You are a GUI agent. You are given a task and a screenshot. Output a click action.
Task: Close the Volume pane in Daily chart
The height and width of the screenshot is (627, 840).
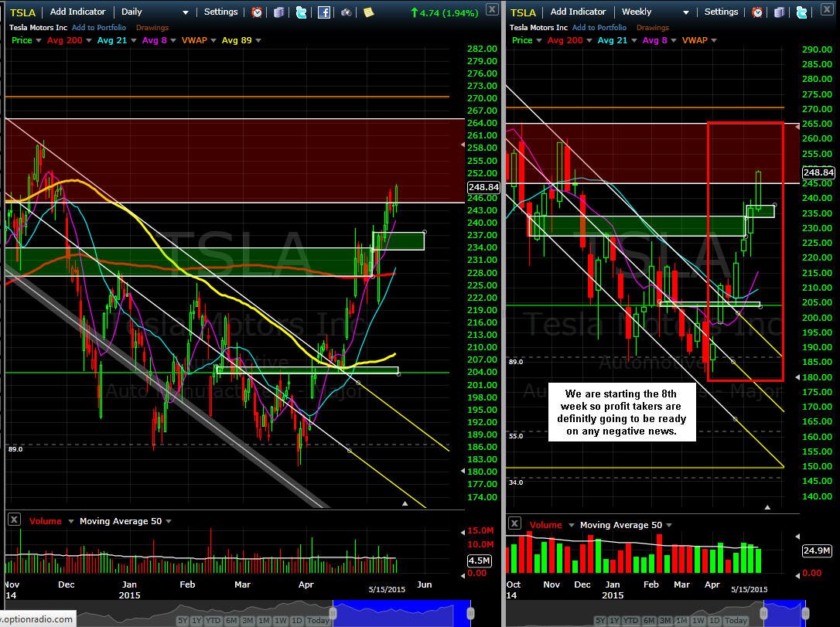point(15,520)
